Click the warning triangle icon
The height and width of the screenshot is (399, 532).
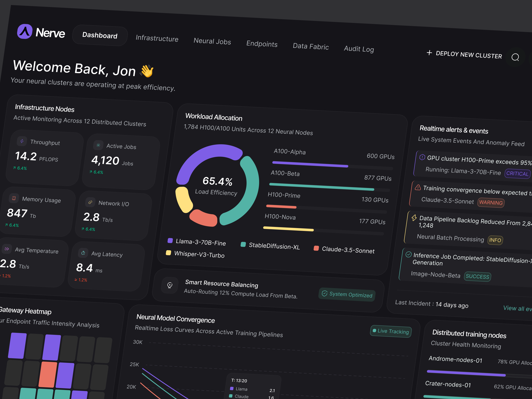pos(418,187)
